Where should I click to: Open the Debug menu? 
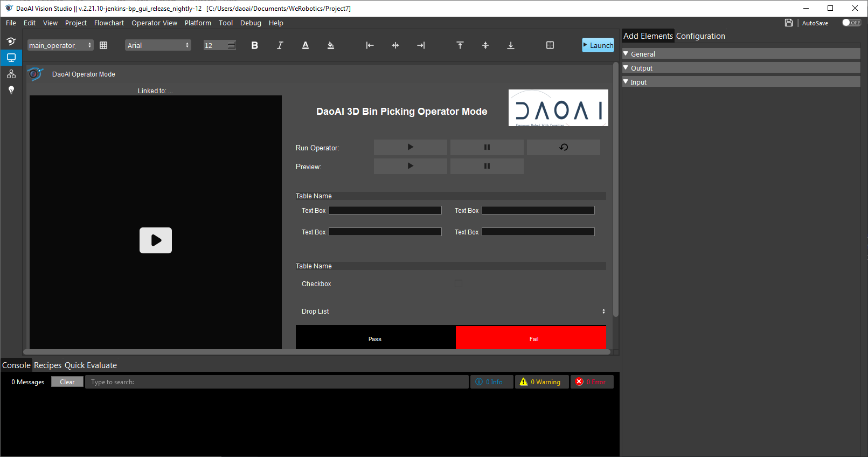coord(251,23)
